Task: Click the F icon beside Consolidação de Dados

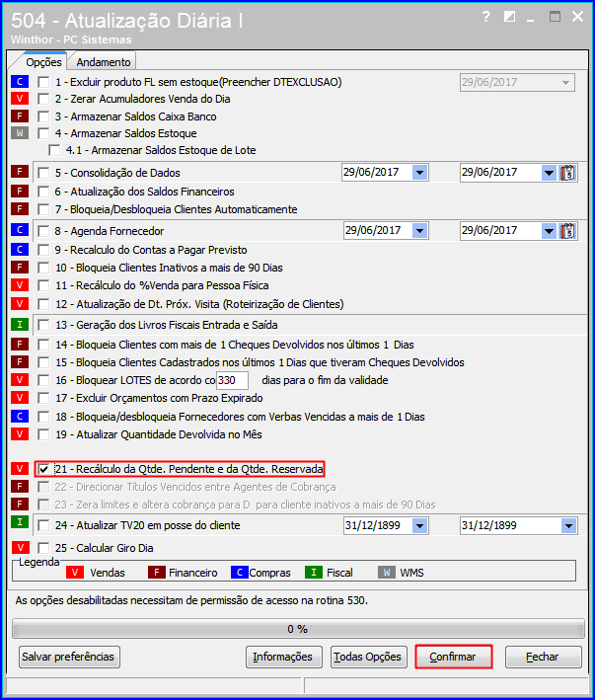Action: click(x=20, y=172)
